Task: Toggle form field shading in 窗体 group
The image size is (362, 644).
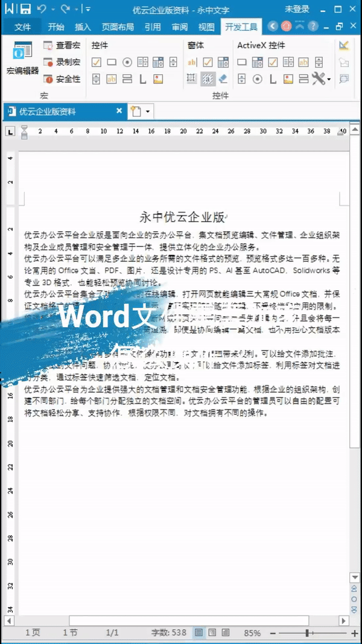Action: pos(208,79)
